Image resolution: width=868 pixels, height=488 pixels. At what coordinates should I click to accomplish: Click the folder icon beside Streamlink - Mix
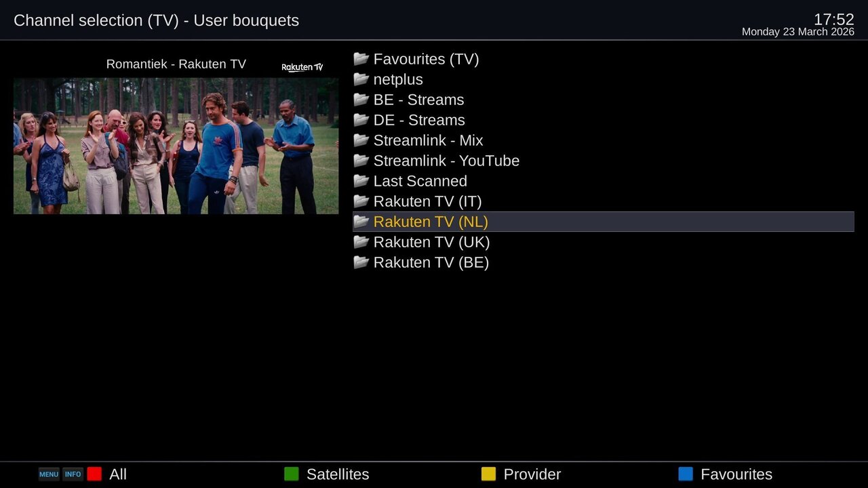361,140
